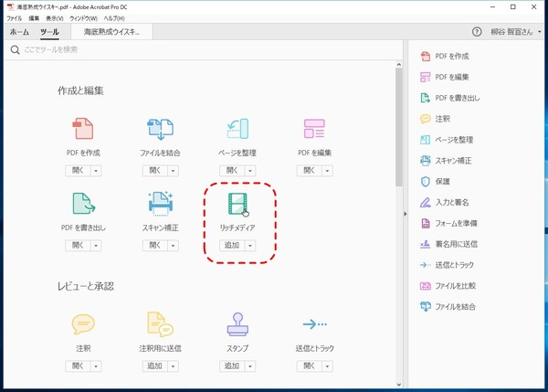The width and height of the screenshot is (548, 392).
Task: Click the 送信とトラック arrow icon in main grid
Action: click(x=314, y=324)
